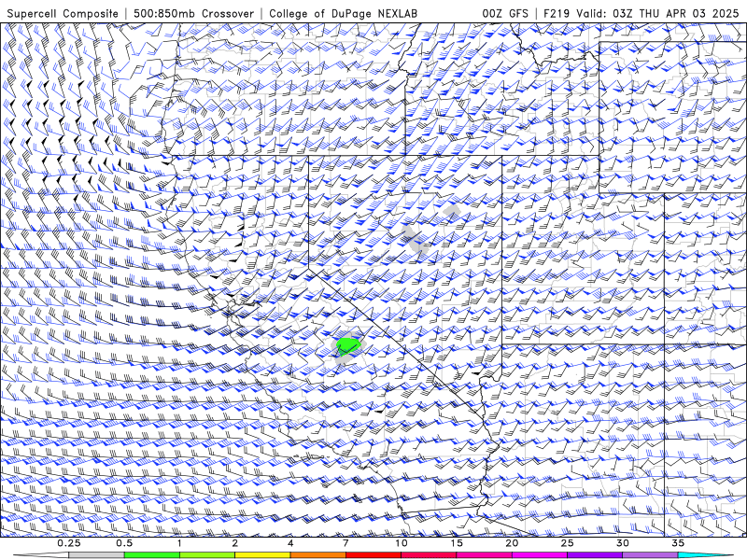Click the "4" legend value
Viewport: 747px width, 560px height.
coord(290,543)
